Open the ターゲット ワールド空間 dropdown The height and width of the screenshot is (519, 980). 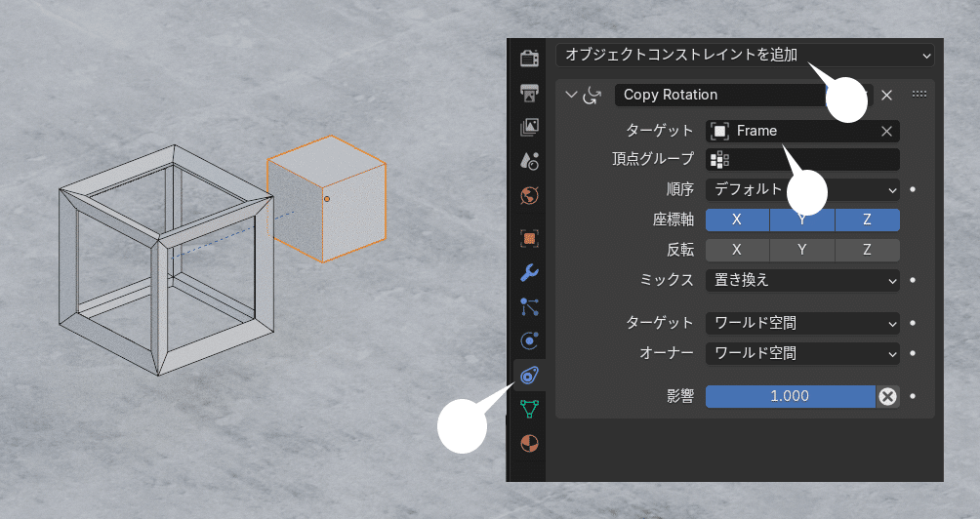coord(802,324)
